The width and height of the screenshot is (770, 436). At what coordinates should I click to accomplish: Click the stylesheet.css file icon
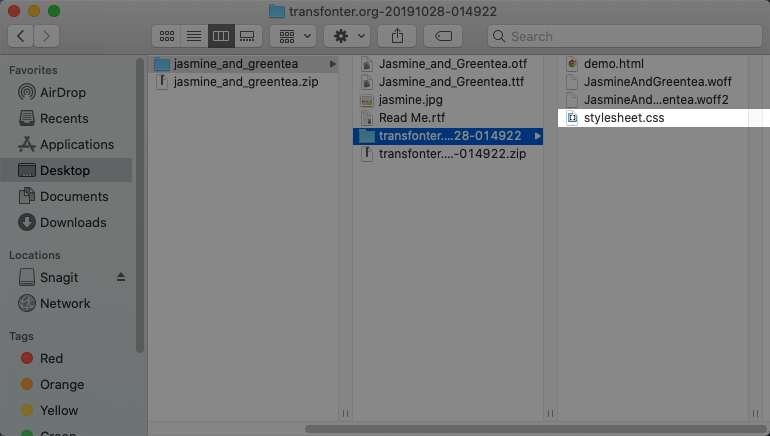[572, 118]
